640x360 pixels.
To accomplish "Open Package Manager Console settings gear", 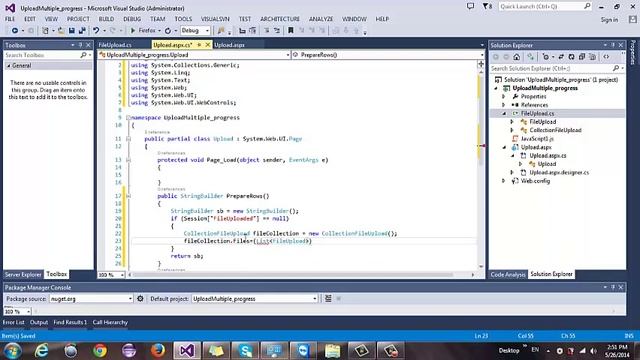I will (140, 299).
